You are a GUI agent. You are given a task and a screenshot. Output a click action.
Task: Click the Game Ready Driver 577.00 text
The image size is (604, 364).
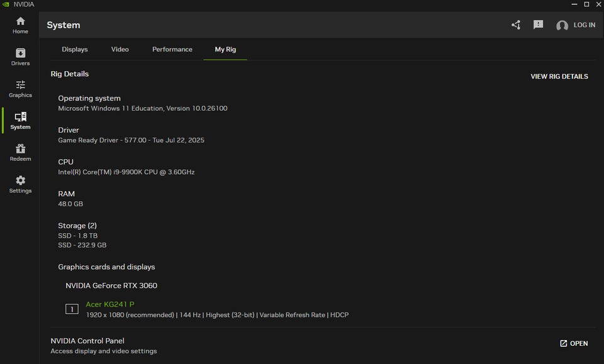coord(131,140)
